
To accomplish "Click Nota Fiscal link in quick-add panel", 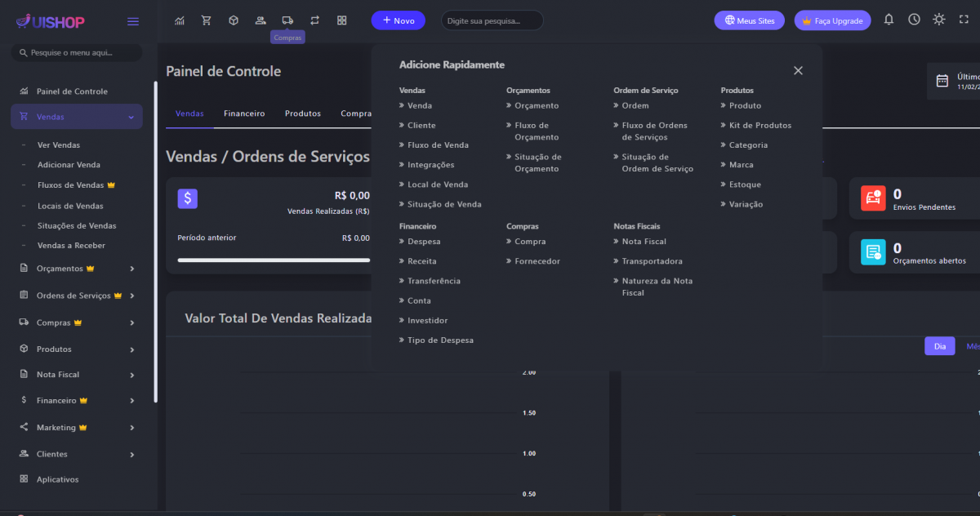I will pyautogui.click(x=644, y=242).
